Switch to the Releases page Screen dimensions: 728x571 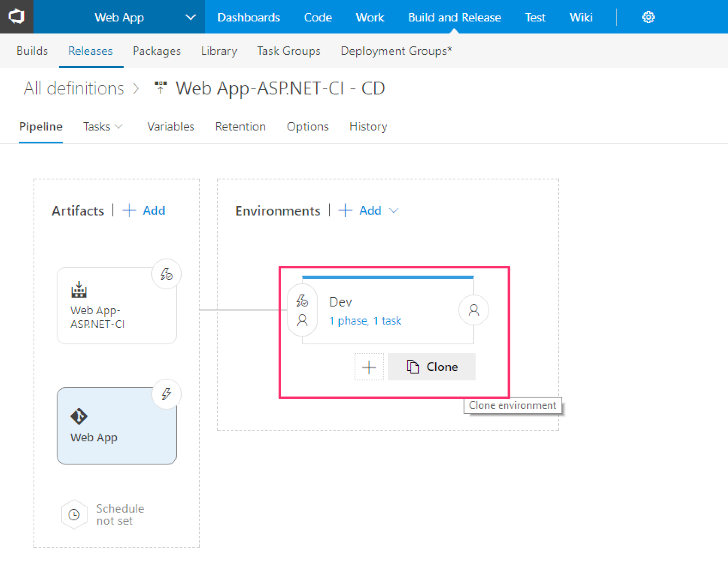[x=91, y=51]
